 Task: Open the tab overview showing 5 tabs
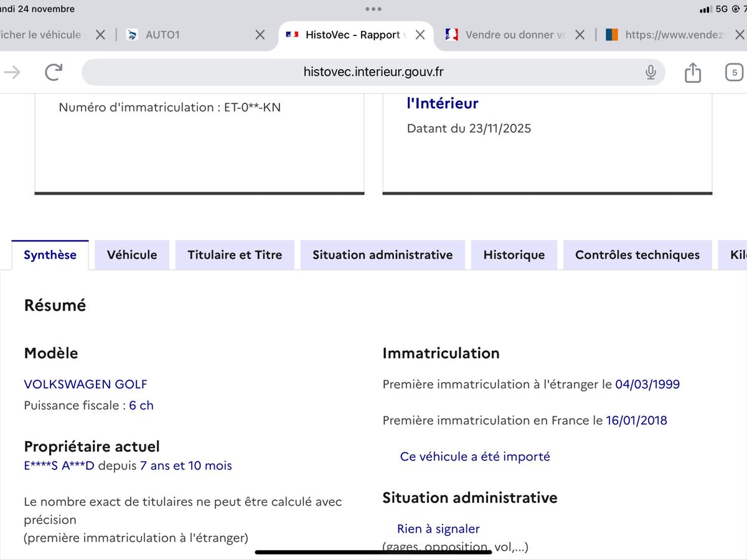tap(734, 73)
